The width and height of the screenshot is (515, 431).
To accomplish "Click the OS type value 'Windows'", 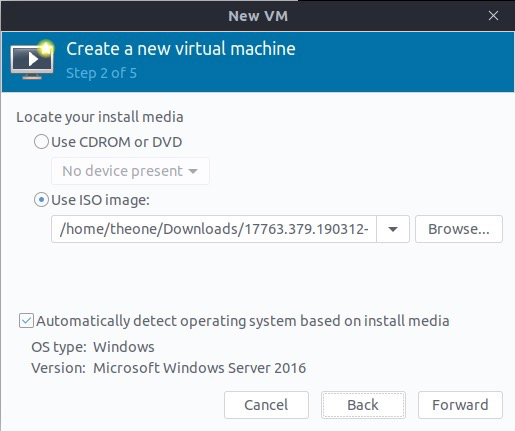I will tap(124, 347).
